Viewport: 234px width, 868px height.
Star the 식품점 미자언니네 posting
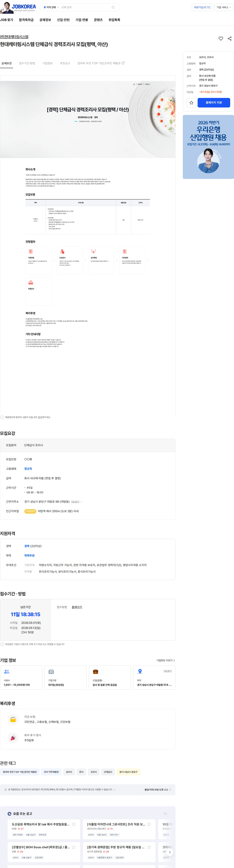tap(149, 824)
